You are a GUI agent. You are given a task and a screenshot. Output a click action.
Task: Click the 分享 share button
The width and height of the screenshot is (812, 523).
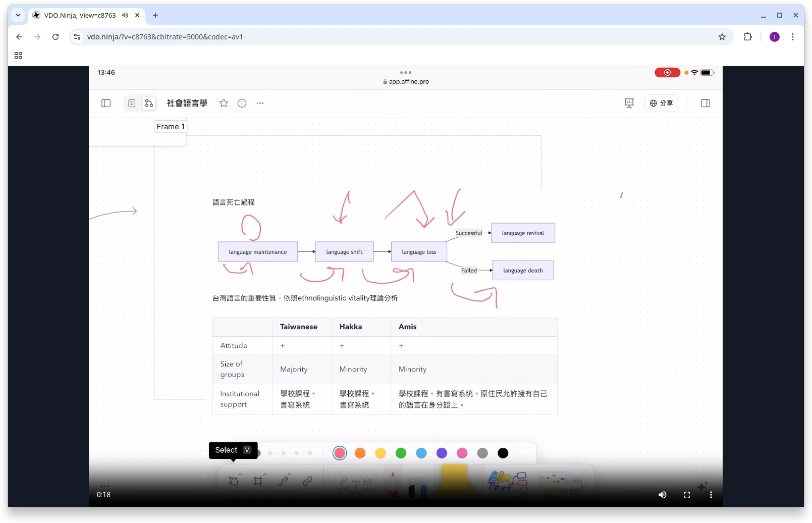(661, 103)
